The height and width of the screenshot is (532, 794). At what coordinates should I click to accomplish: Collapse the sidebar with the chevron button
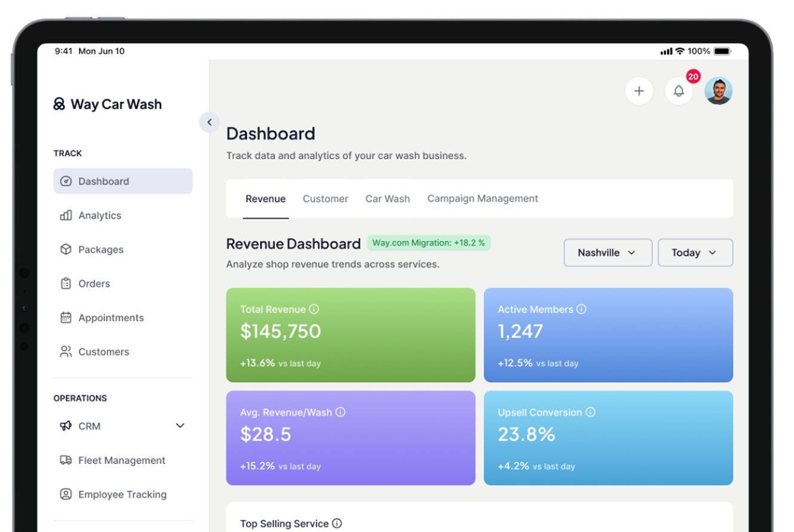(209, 122)
